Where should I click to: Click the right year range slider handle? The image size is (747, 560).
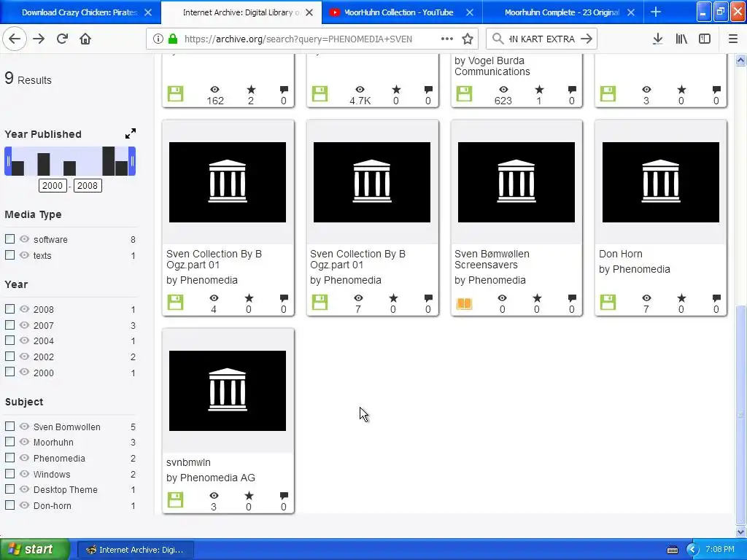132,161
